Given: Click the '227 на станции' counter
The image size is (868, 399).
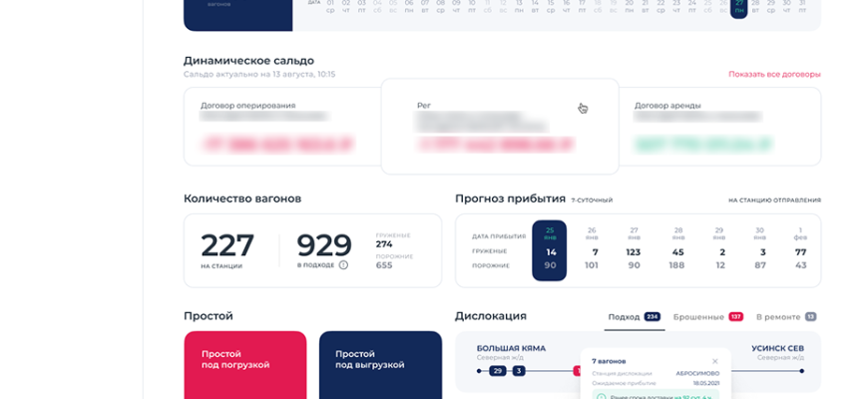Looking at the screenshot, I should click(x=227, y=249).
